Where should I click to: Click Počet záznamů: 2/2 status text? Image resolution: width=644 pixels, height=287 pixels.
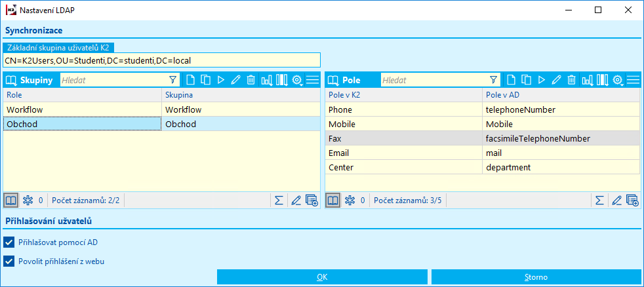pos(85,201)
